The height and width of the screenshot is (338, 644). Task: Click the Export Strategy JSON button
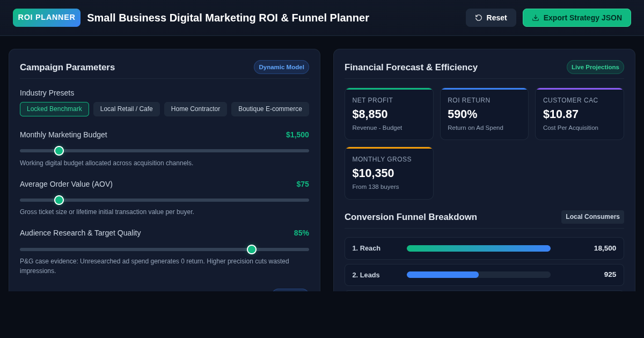(577, 18)
